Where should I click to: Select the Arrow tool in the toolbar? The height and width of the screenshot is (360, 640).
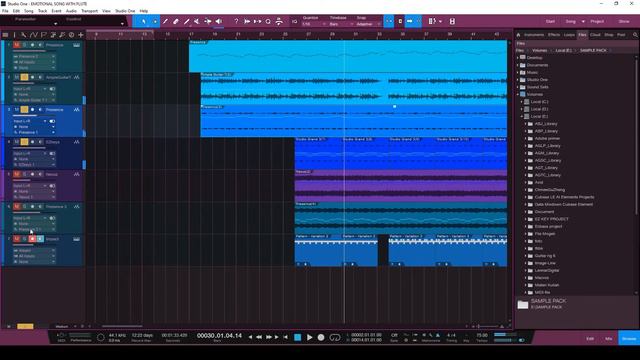[x=144, y=21]
